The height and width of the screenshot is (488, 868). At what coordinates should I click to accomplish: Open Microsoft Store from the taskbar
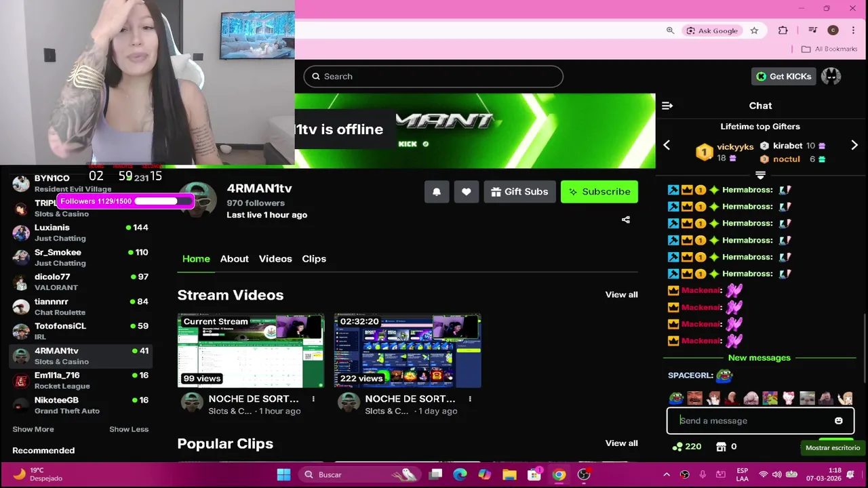coord(534,474)
